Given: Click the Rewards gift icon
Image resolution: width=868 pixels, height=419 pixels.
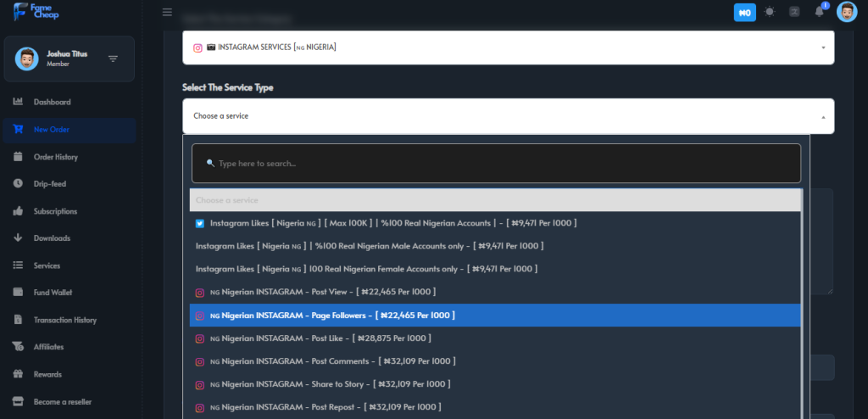Looking at the screenshot, I should [x=18, y=373].
